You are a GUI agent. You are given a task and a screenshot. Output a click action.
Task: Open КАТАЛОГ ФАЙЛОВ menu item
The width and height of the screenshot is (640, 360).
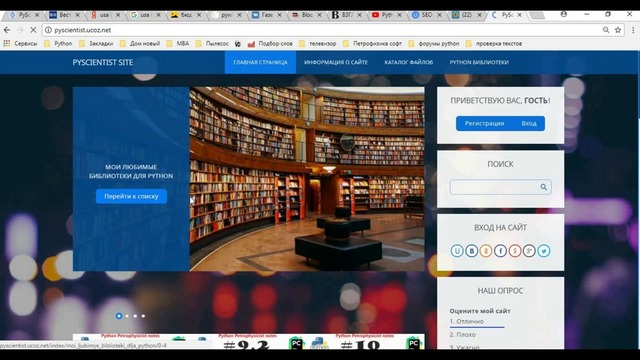409,62
